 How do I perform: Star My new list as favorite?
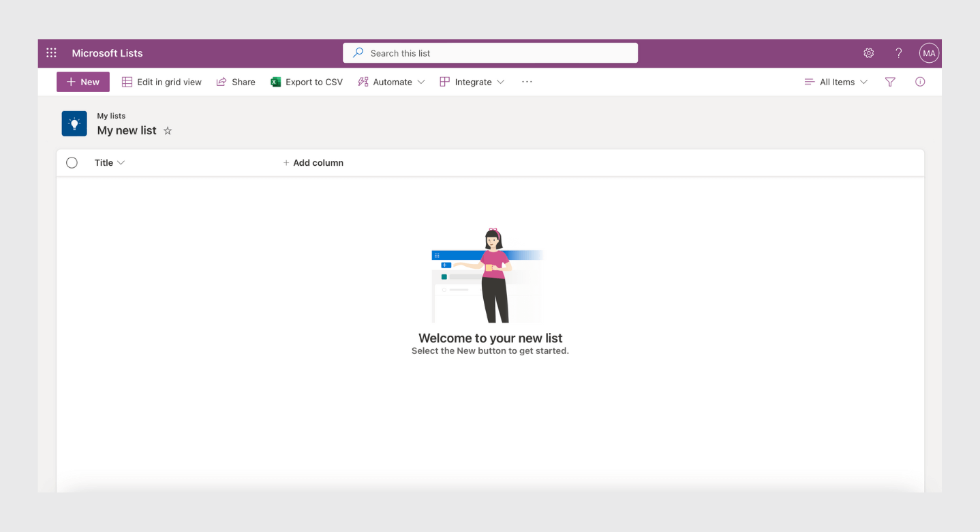click(x=168, y=130)
